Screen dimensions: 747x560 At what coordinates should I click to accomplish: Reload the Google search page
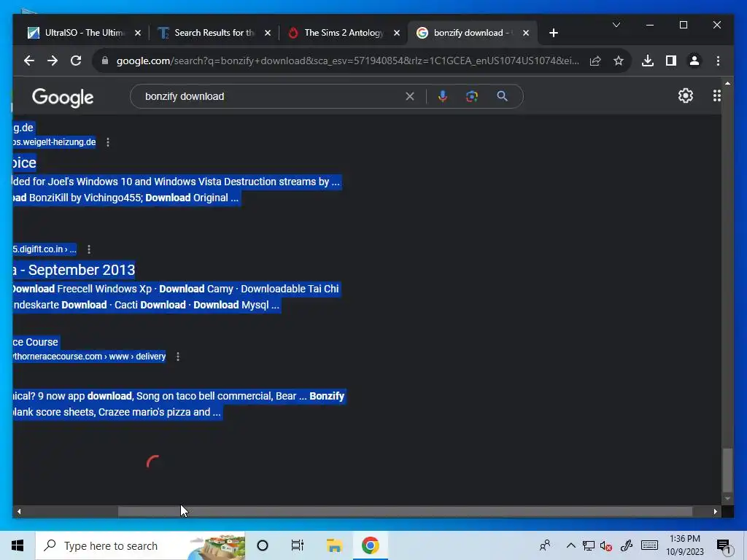76,61
